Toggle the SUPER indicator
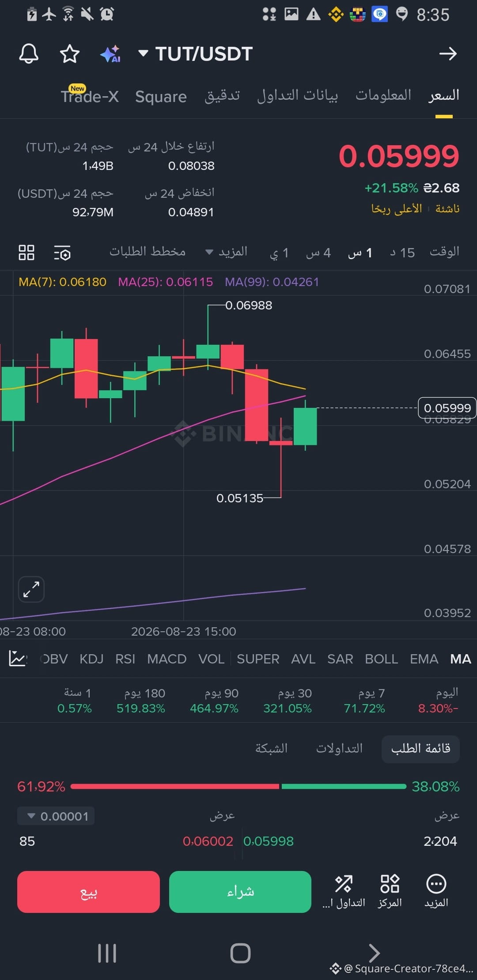Image resolution: width=477 pixels, height=980 pixels. [258, 659]
